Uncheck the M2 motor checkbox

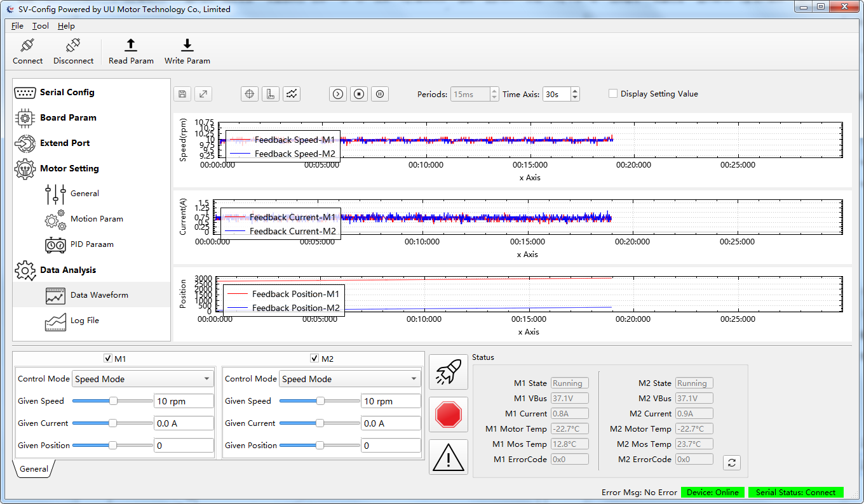314,359
